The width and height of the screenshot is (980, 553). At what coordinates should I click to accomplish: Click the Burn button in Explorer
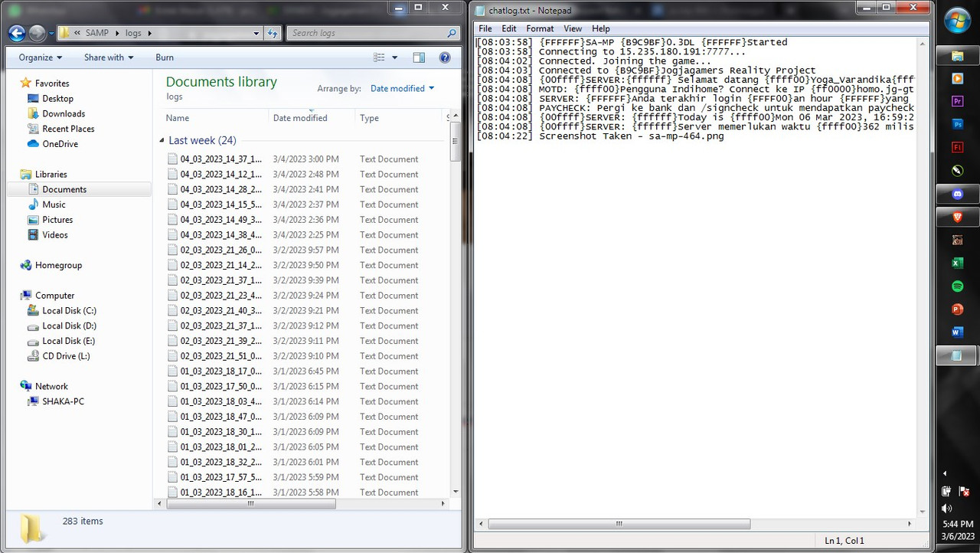pos(165,57)
